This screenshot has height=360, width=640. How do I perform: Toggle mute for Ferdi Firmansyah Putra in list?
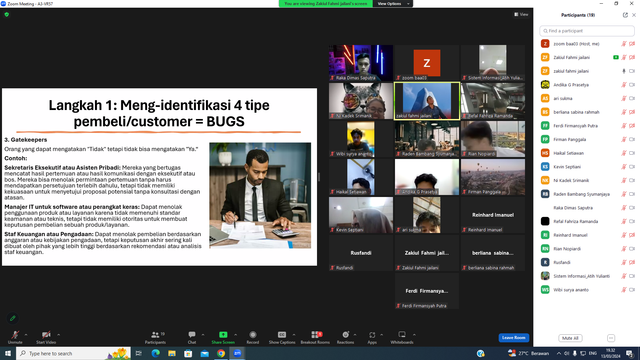coord(624,126)
